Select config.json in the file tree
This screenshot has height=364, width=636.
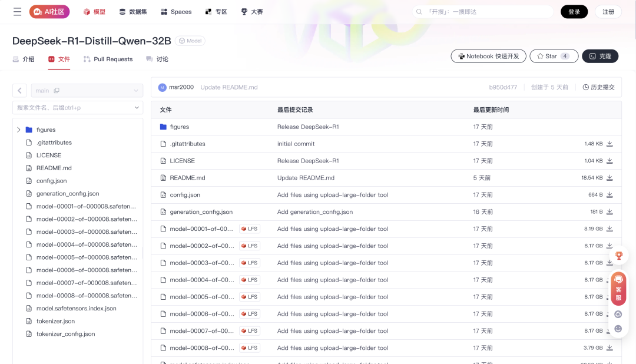pos(51,181)
